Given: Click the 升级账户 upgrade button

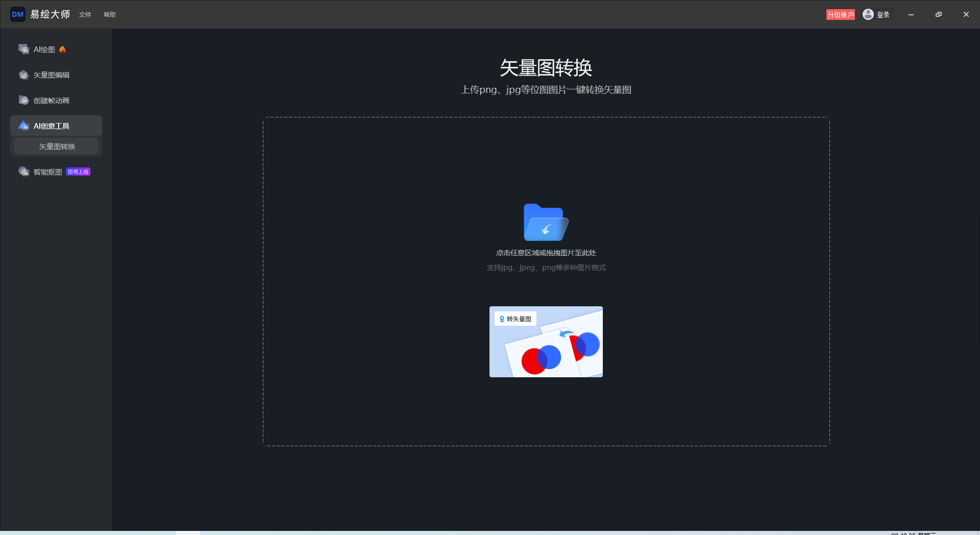Looking at the screenshot, I should 841,15.
